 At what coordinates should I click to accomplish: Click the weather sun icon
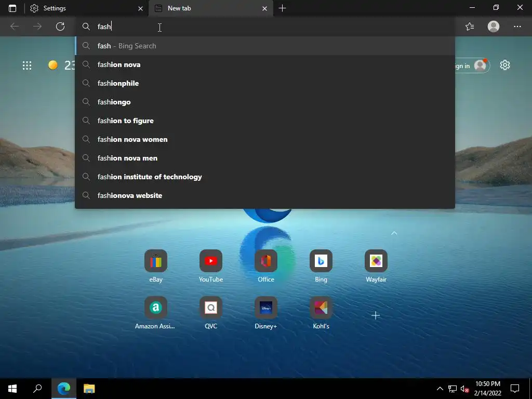(x=53, y=65)
